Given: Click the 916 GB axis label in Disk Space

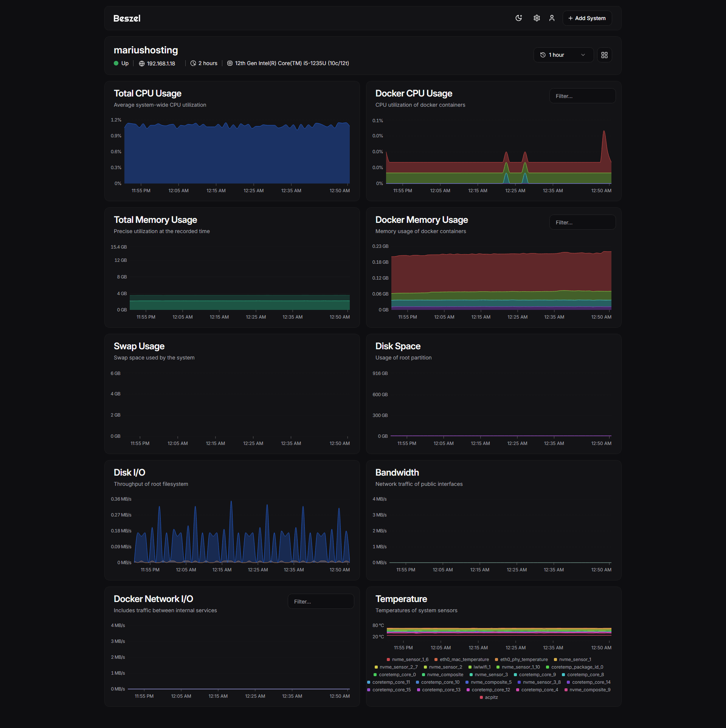Looking at the screenshot, I should tap(380, 373).
